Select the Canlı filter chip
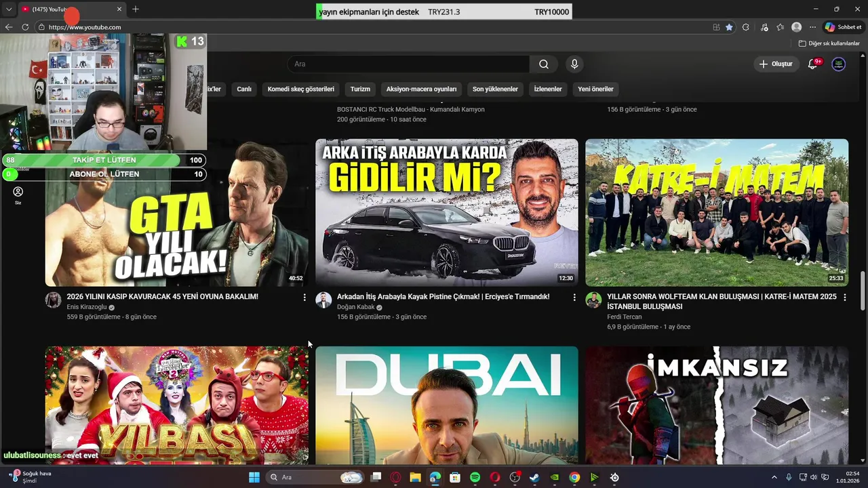 click(x=244, y=89)
